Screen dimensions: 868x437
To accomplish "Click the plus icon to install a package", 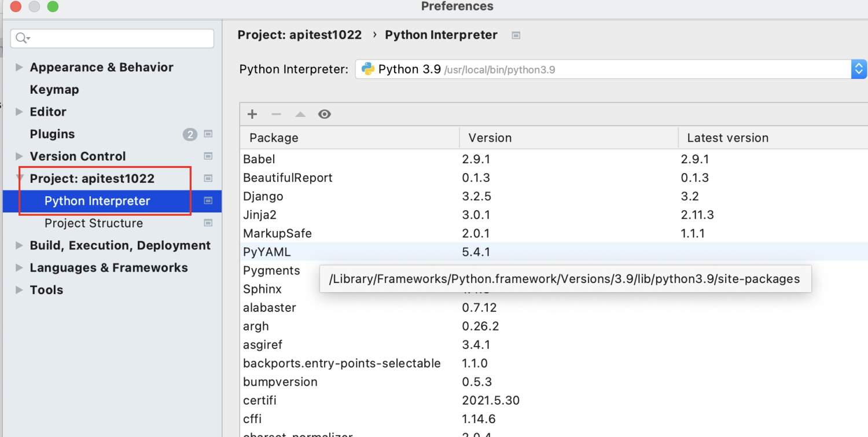I will coord(252,114).
